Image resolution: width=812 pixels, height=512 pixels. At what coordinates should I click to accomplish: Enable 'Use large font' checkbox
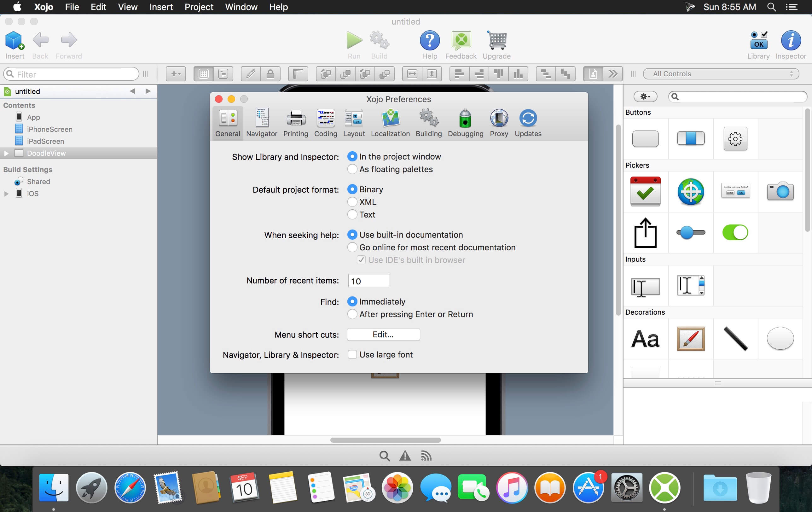(352, 354)
